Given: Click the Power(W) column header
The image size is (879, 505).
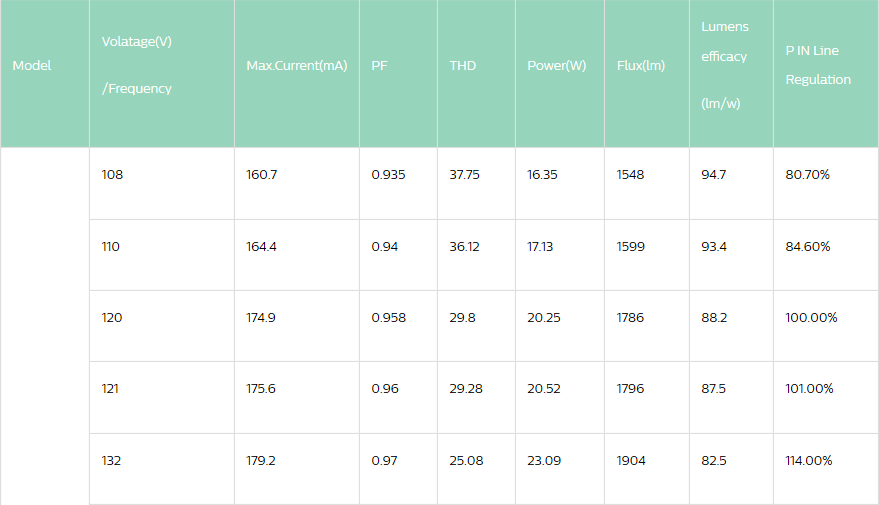Looking at the screenshot, I should [556, 66].
